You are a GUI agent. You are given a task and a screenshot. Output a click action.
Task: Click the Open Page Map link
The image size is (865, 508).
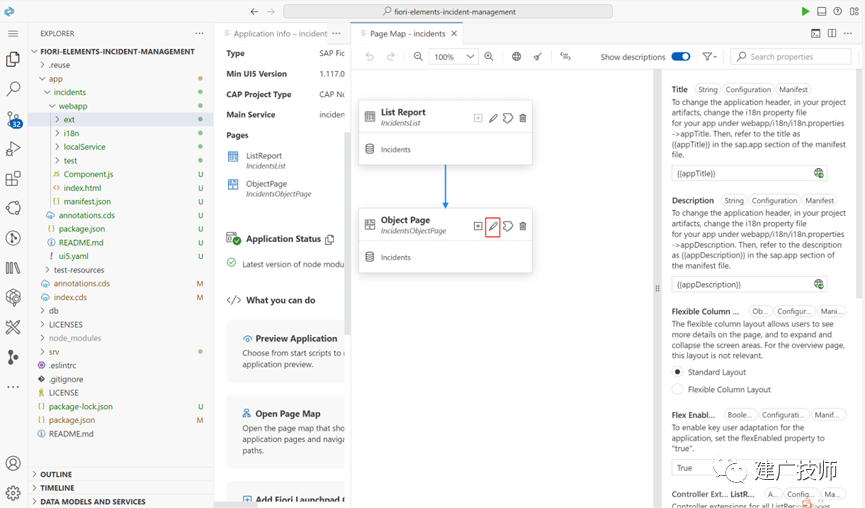click(287, 414)
